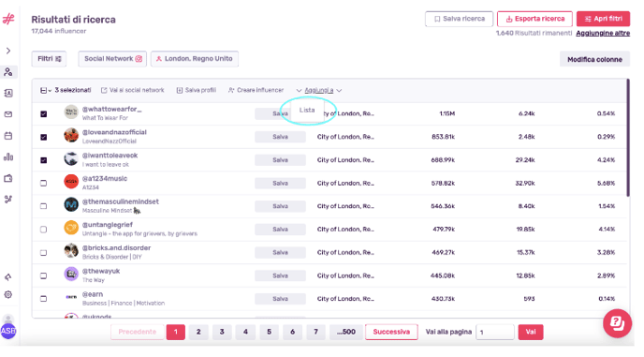Click the Social Network Instagram filter chip

click(x=113, y=59)
